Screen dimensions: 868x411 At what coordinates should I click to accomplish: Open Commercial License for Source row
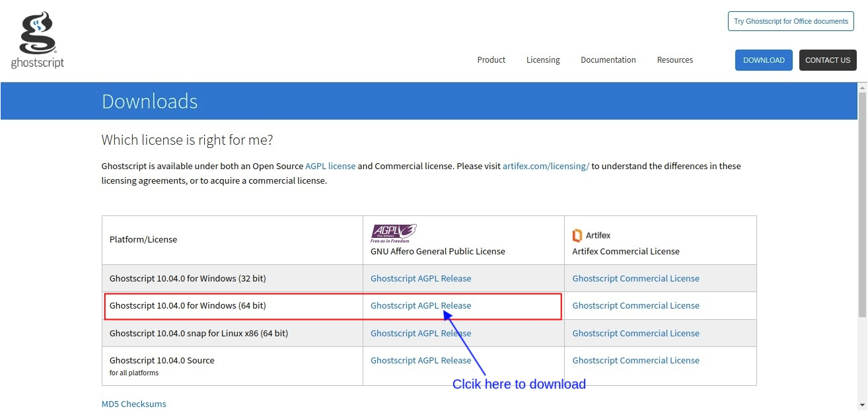(x=635, y=360)
